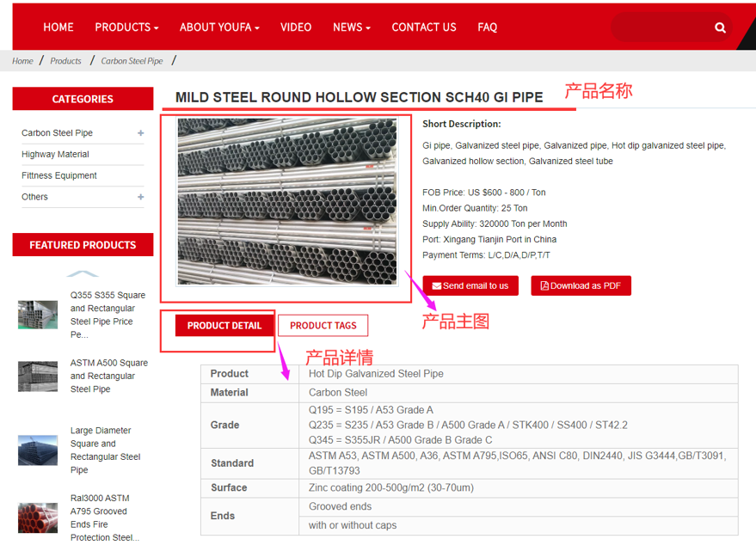Click the Send email to us button

coord(470,286)
